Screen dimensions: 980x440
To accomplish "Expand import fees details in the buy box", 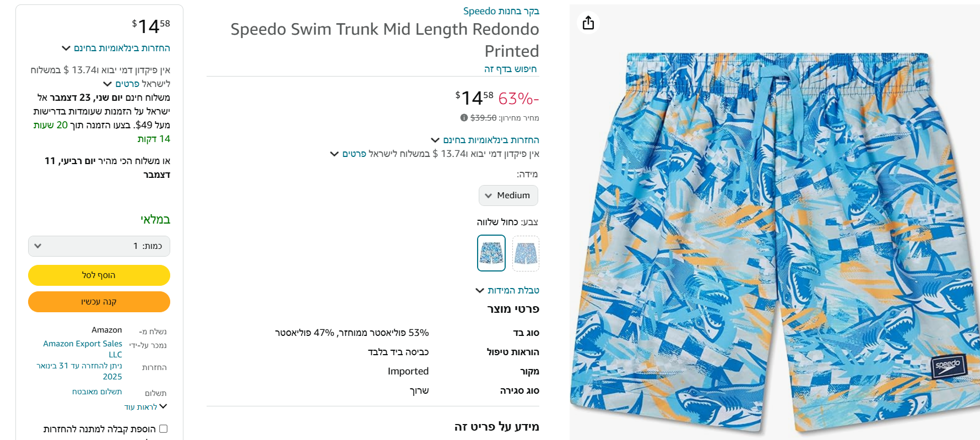I will click(x=137, y=84).
